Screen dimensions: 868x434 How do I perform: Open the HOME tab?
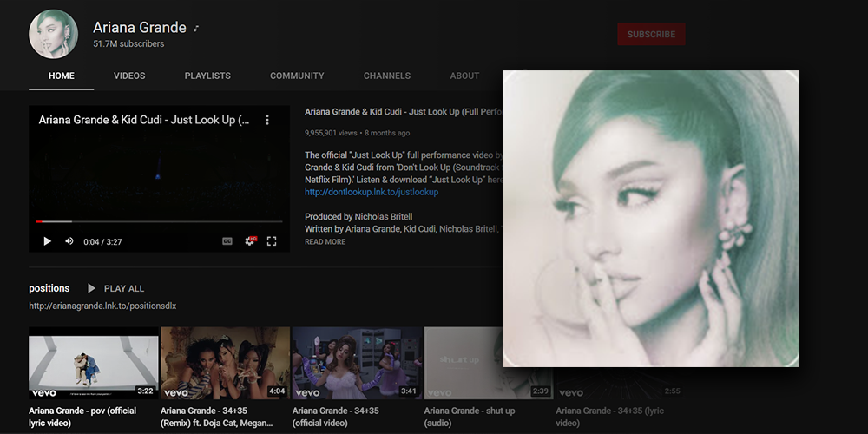point(62,76)
